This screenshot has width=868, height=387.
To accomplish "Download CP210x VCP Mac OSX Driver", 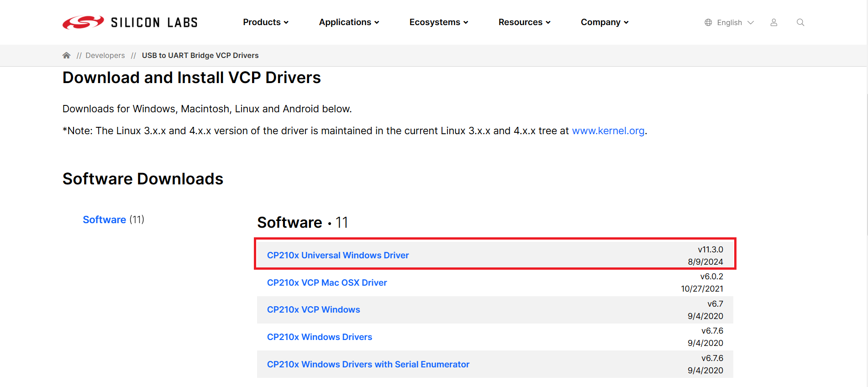I will click(x=327, y=282).
